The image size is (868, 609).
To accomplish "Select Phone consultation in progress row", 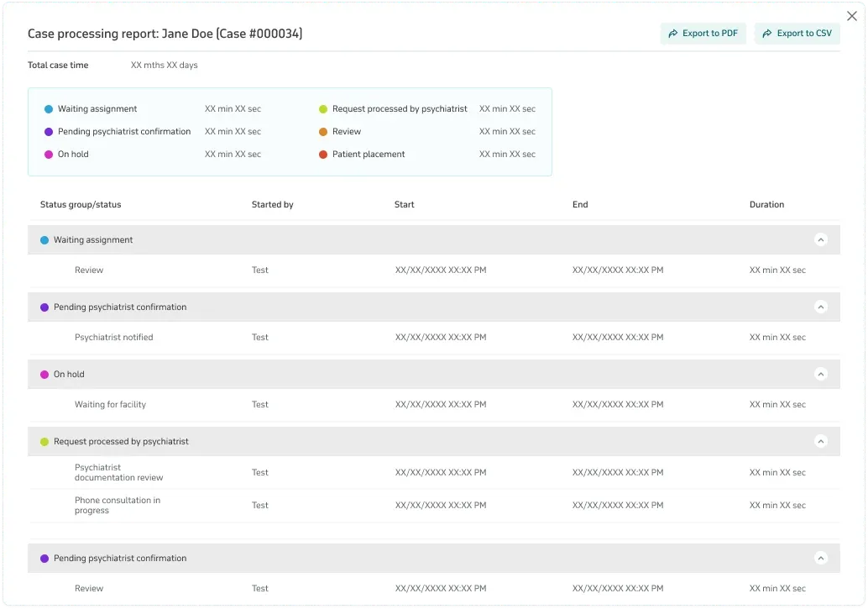I will pos(434,506).
